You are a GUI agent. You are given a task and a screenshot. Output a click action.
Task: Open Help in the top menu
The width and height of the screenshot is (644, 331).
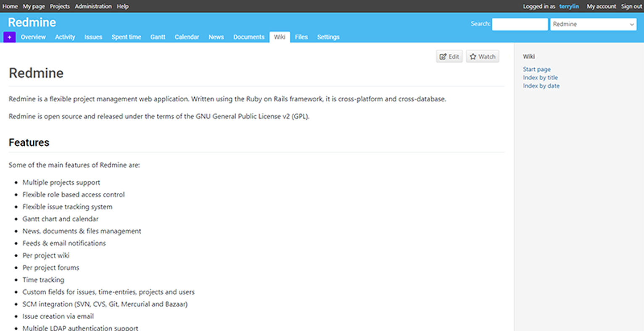tap(123, 6)
